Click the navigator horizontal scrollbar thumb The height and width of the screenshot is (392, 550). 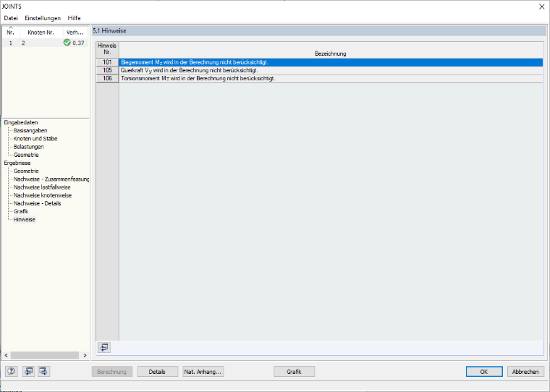[45, 355]
